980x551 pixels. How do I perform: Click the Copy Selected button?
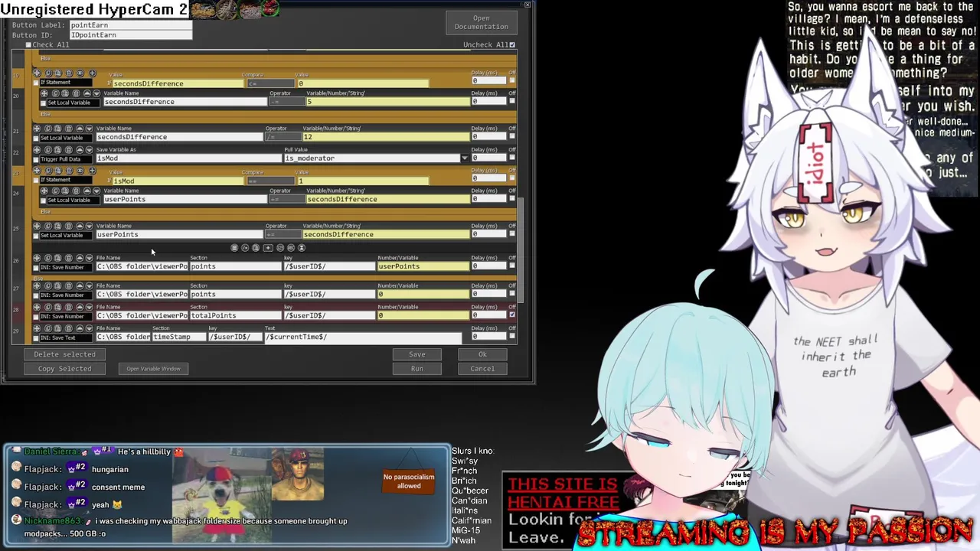(x=64, y=369)
